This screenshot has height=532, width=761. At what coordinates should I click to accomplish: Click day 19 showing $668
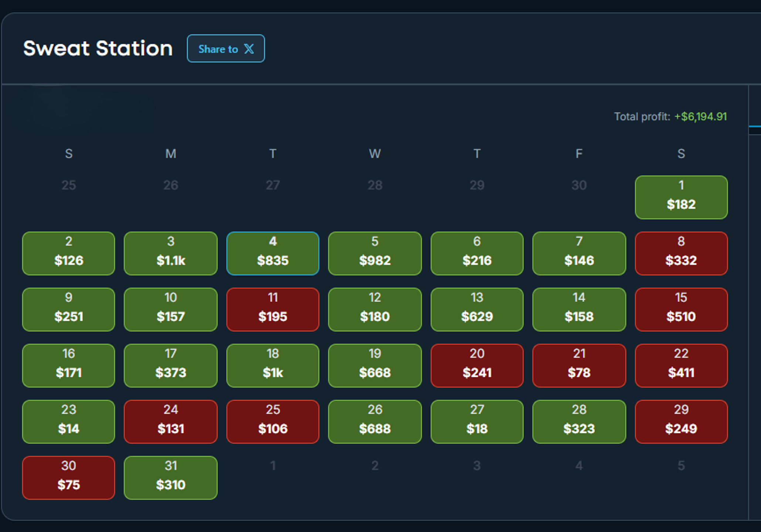[375, 366]
